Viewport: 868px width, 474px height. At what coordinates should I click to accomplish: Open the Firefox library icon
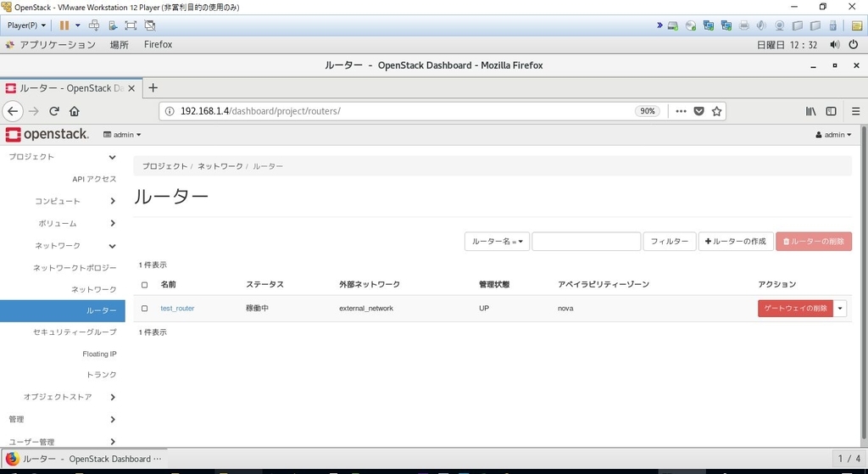pos(811,111)
